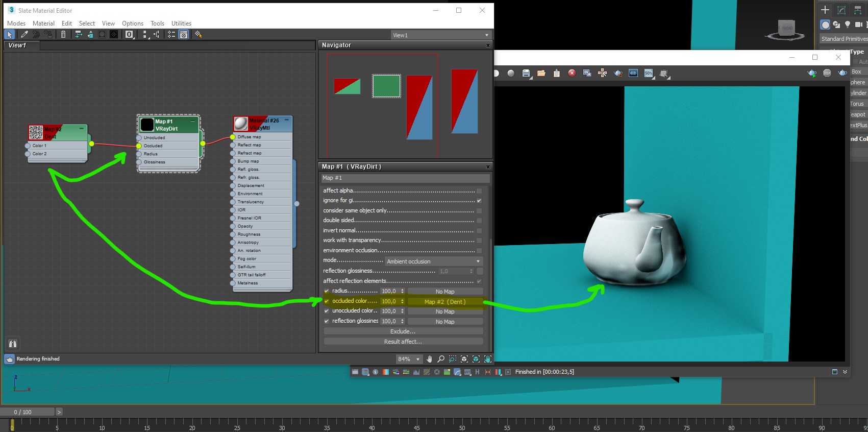
Task: Click the Map #2 (Dent) map button
Action: 445,302
